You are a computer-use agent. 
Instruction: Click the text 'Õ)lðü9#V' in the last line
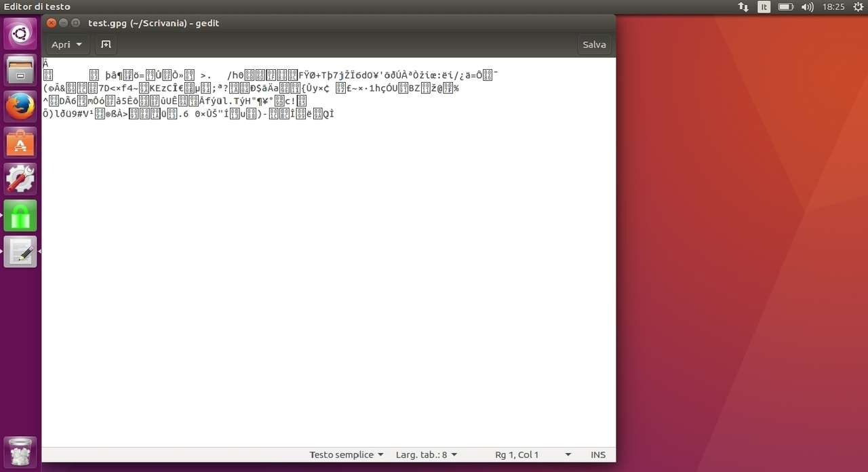pos(66,114)
